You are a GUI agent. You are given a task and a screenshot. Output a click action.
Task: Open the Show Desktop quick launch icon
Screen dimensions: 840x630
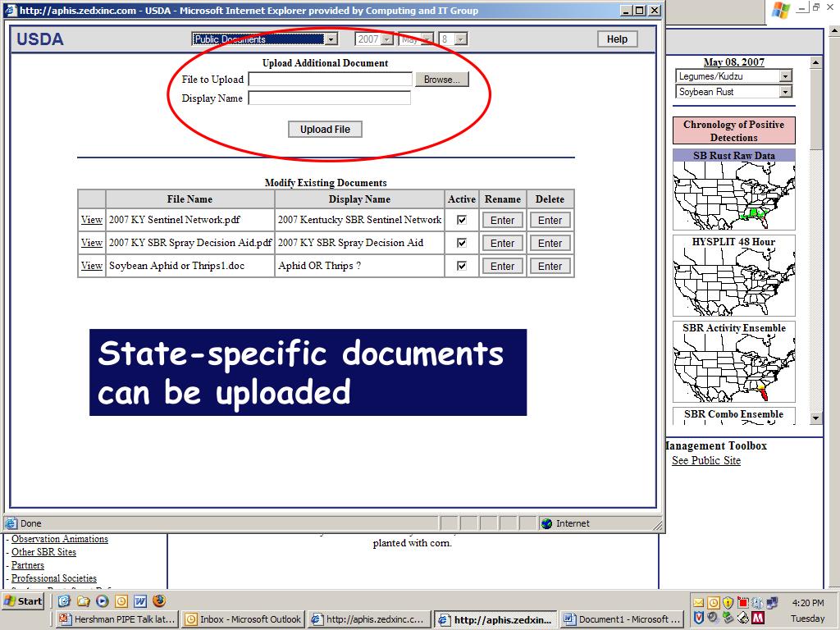tap(64, 600)
